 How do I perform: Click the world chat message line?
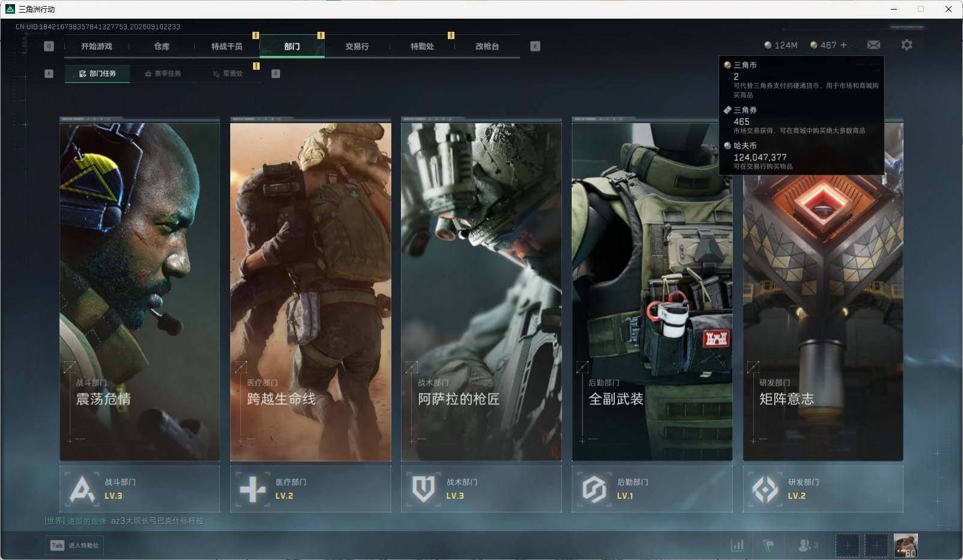pyautogui.click(x=124, y=520)
